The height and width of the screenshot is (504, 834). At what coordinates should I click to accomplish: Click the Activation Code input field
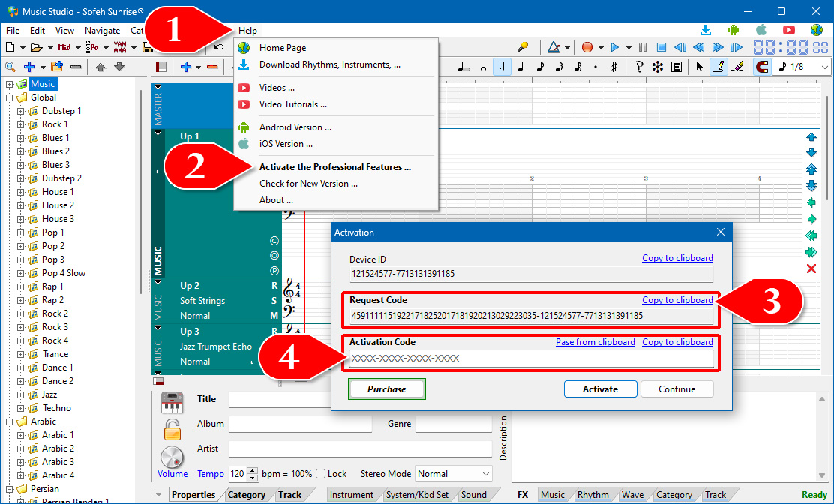tap(530, 358)
